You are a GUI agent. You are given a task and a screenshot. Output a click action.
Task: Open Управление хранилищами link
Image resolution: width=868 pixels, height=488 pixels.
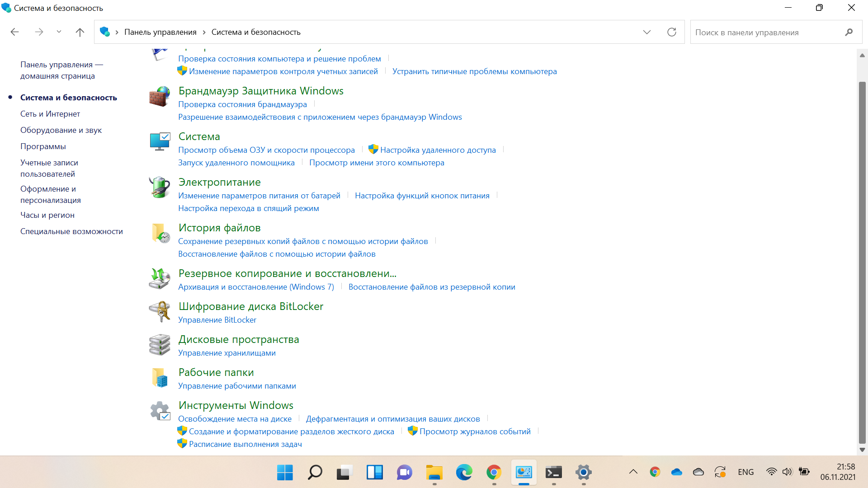pyautogui.click(x=227, y=353)
